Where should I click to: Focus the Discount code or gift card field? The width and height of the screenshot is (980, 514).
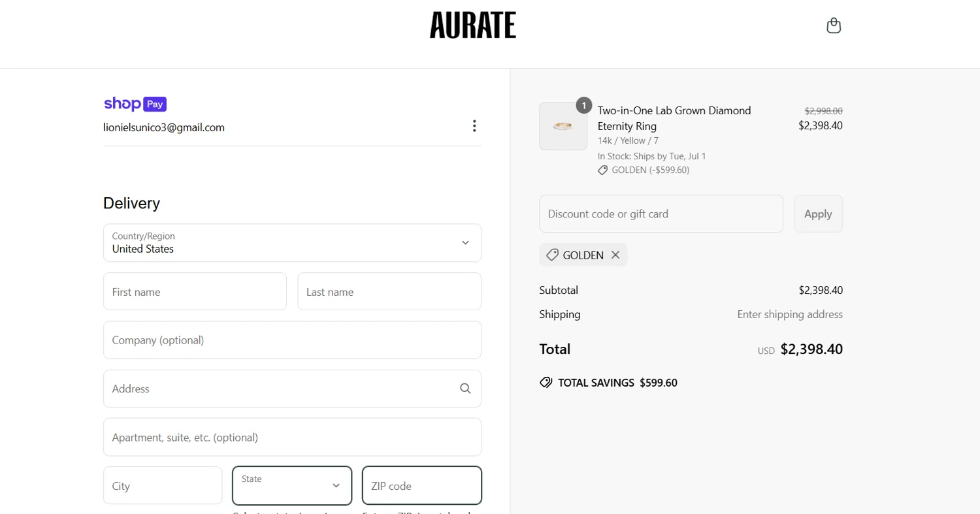tap(661, 214)
